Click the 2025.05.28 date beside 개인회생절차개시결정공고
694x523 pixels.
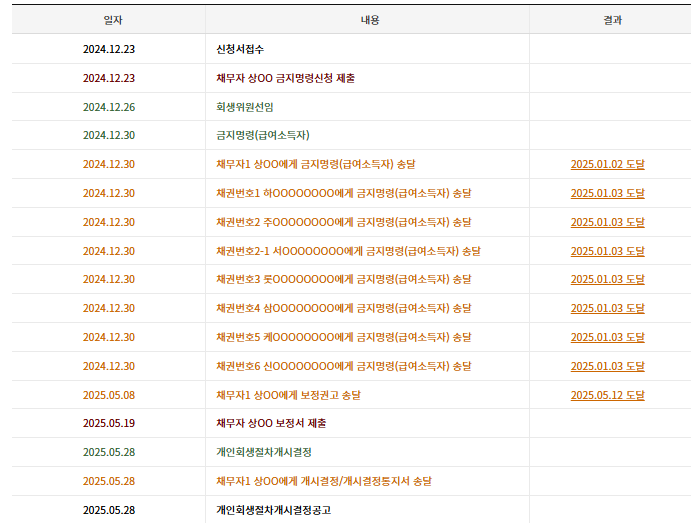coord(109,510)
